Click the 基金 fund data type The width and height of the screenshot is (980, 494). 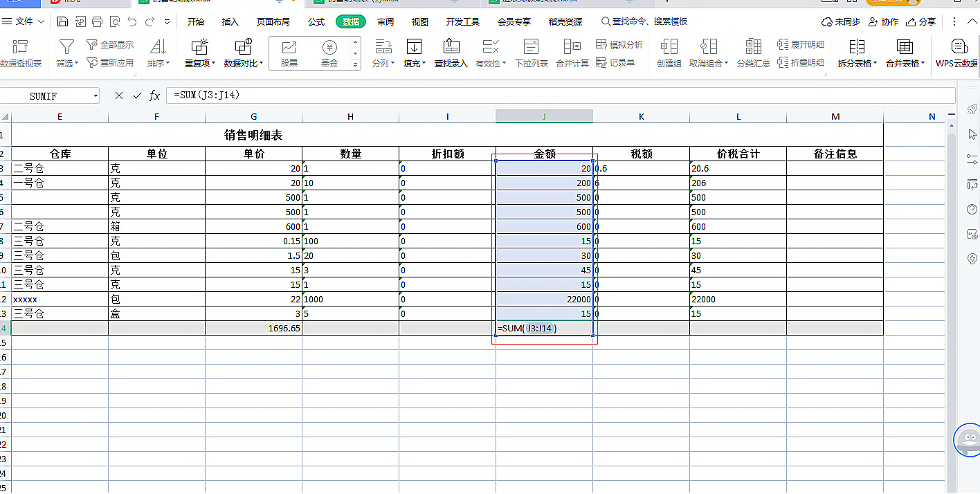tap(329, 54)
